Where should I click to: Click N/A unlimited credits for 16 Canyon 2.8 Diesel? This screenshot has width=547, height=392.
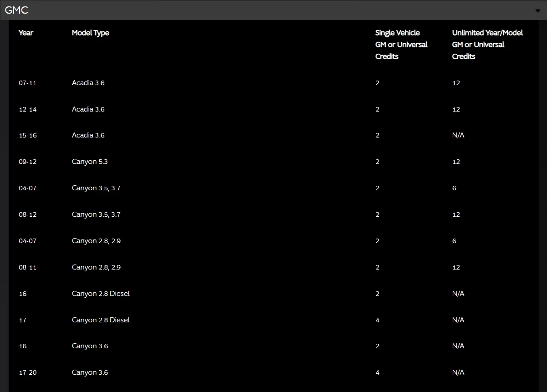tap(458, 294)
